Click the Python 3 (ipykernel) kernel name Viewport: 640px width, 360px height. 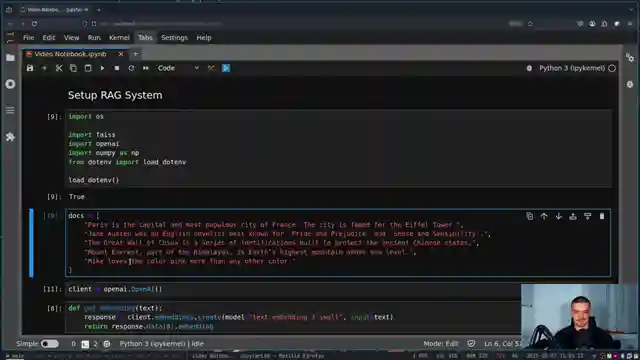pos(572,68)
